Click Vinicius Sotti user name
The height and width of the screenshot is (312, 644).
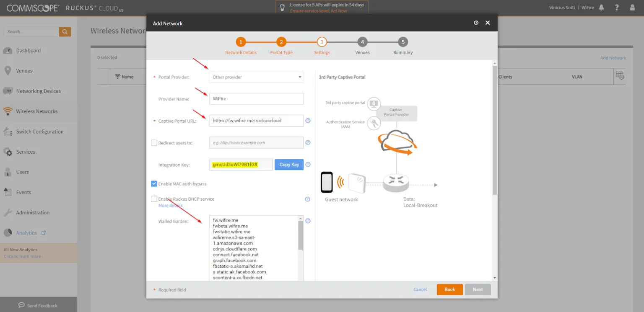click(562, 8)
